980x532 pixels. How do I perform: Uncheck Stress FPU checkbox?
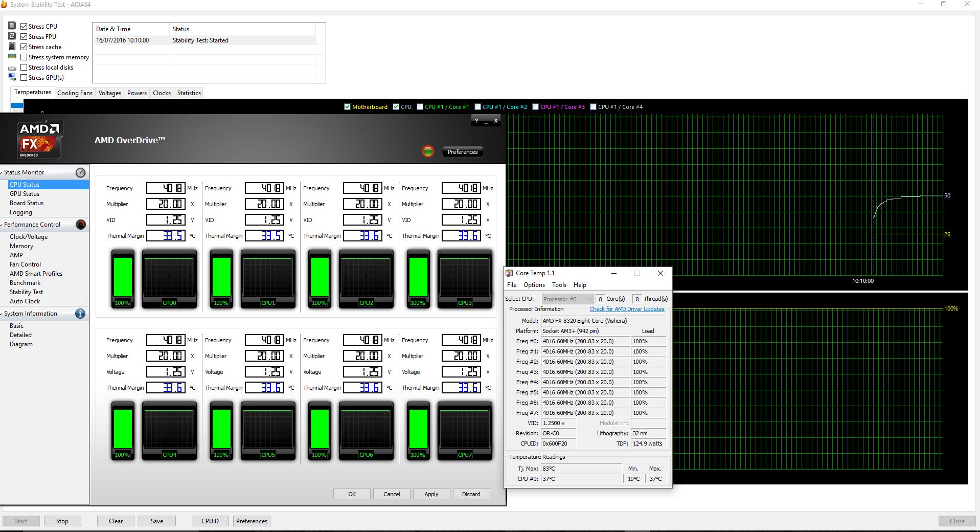click(24, 36)
